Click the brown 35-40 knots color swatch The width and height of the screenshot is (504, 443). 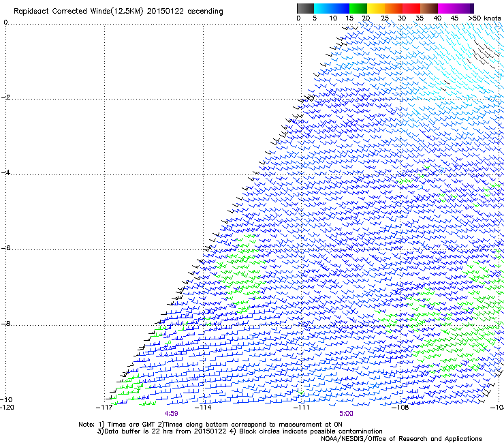tap(429, 8)
